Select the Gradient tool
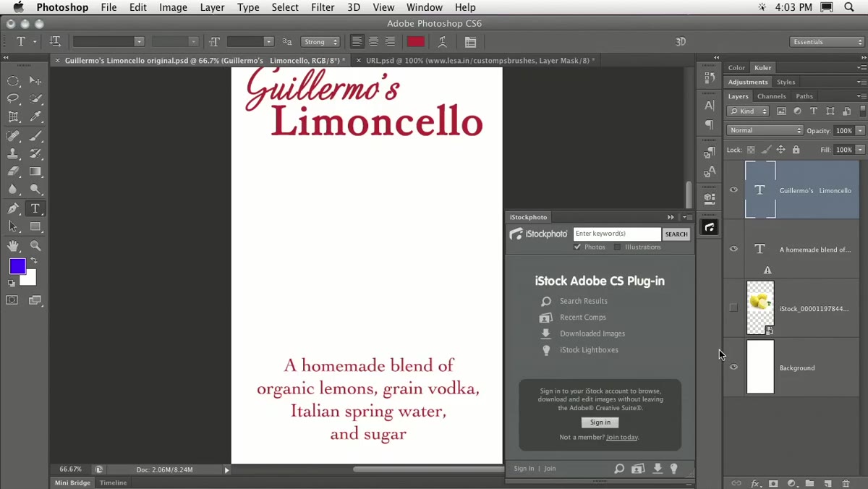Image resolution: width=868 pixels, height=489 pixels. [35, 171]
